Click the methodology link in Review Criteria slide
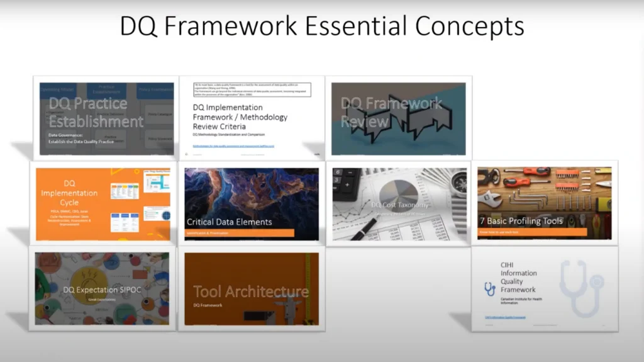Viewport: 644px width, 362px height. tap(233, 146)
